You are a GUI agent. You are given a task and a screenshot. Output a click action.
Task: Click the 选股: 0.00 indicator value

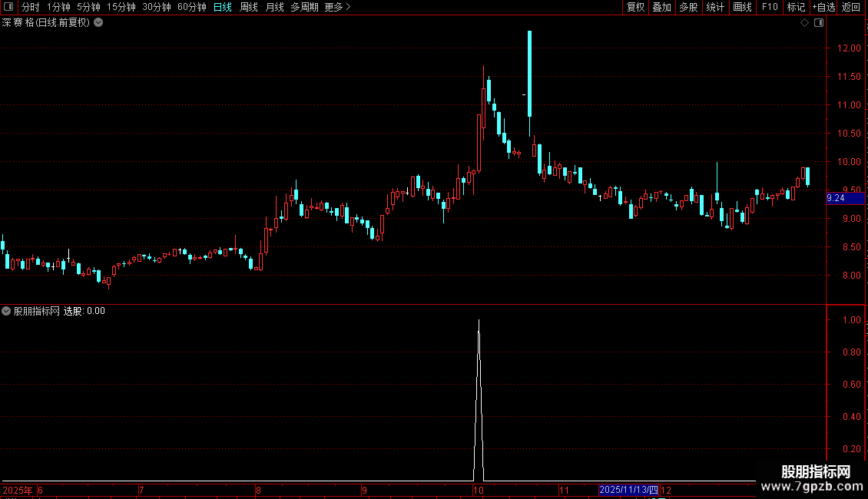click(x=84, y=311)
